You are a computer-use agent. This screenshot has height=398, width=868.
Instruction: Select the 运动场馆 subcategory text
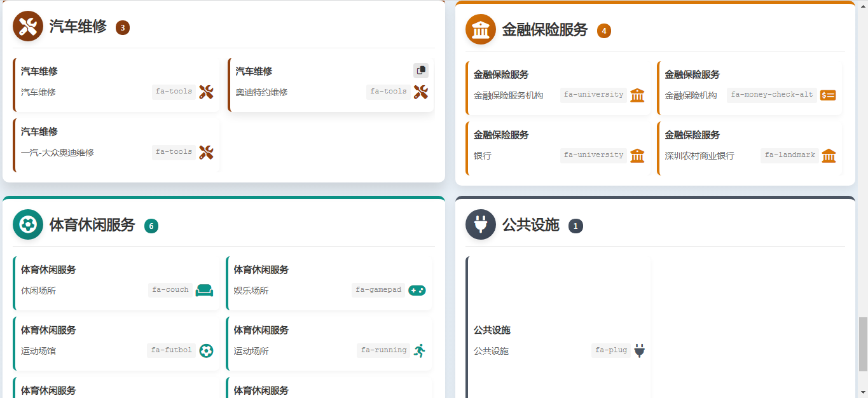click(38, 351)
